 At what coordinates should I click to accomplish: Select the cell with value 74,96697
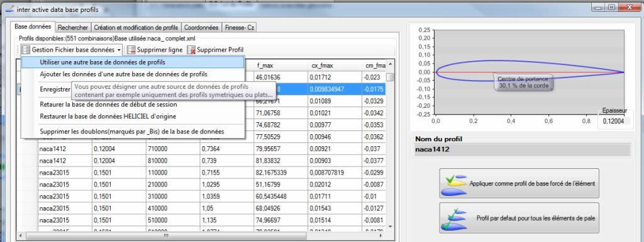280,221
